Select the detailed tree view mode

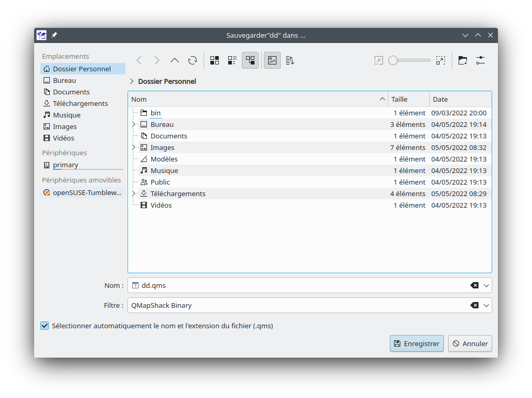(250, 60)
